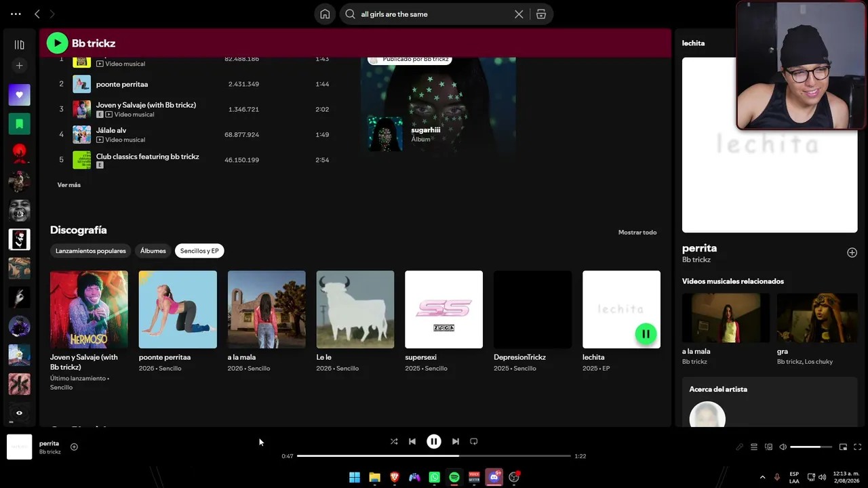
Task: Open the playback queue
Action: 754,447
